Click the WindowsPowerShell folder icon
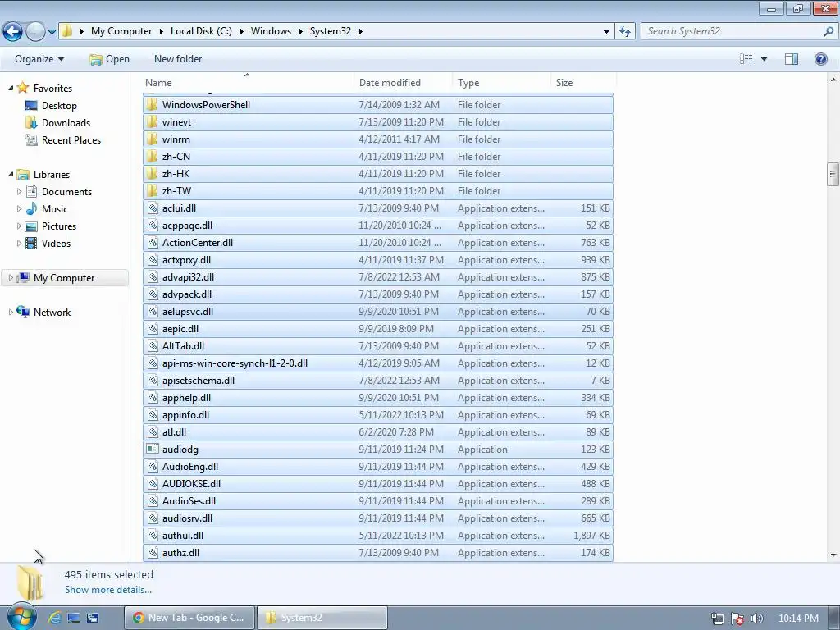 [153, 104]
